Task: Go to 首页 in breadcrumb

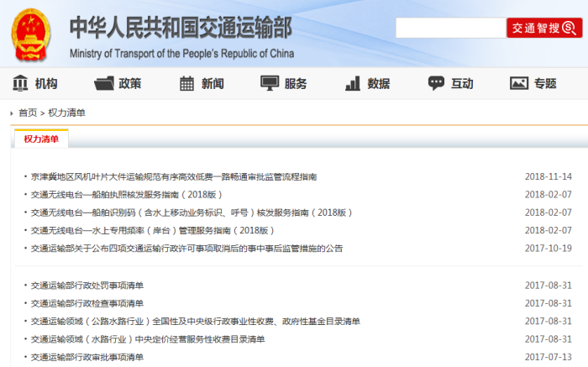Action: pos(28,113)
